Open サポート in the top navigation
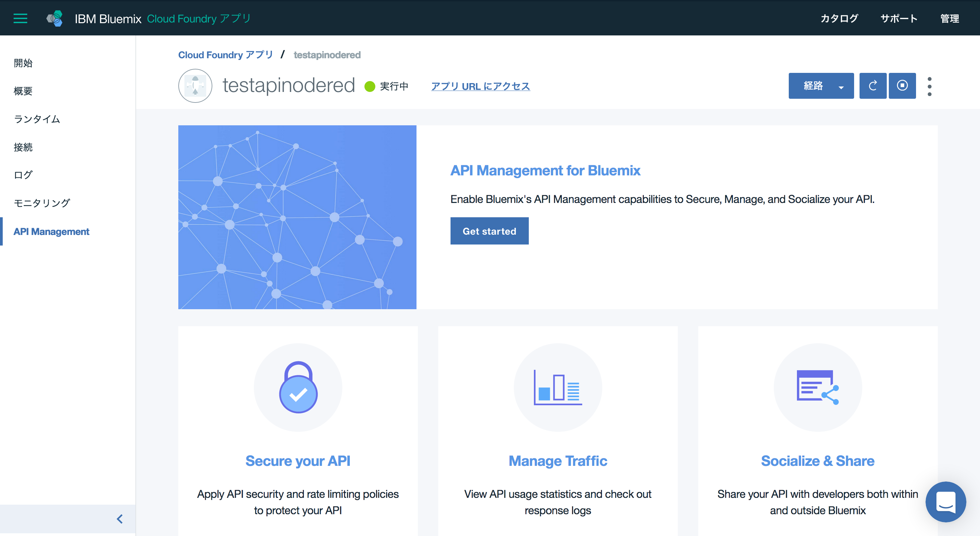The height and width of the screenshot is (536, 980). [899, 18]
